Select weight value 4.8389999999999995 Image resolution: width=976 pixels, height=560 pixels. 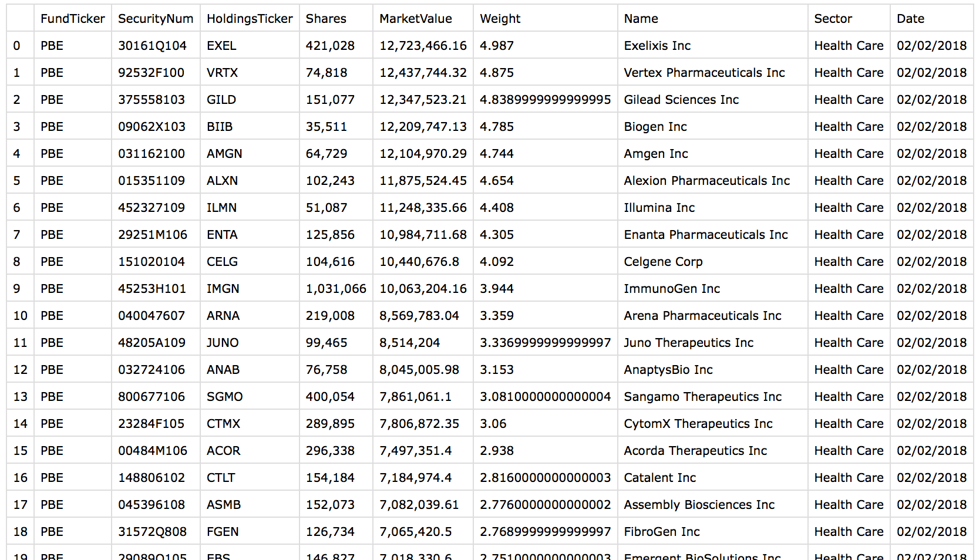click(x=545, y=100)
